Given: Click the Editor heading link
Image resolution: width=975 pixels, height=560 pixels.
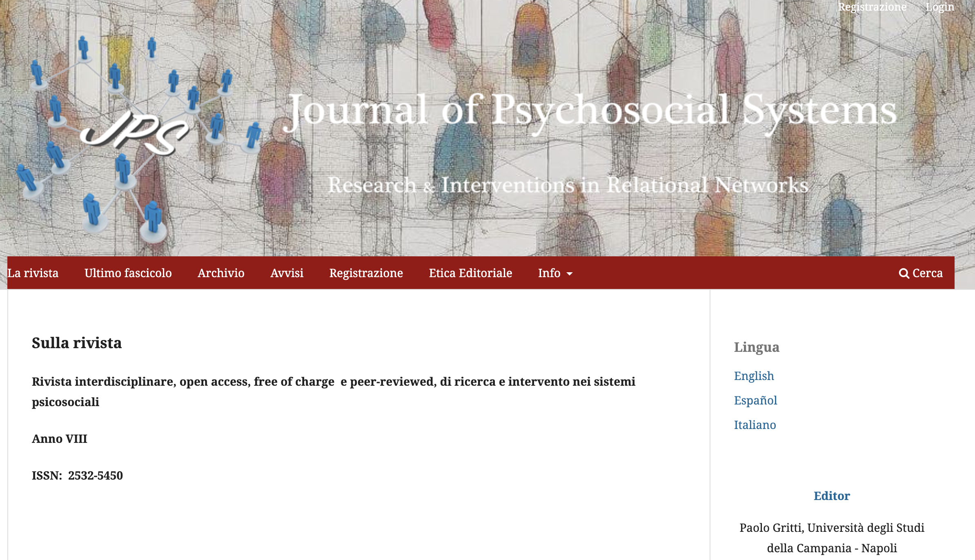Looking at the screenshot, I should tap(832, 496).
